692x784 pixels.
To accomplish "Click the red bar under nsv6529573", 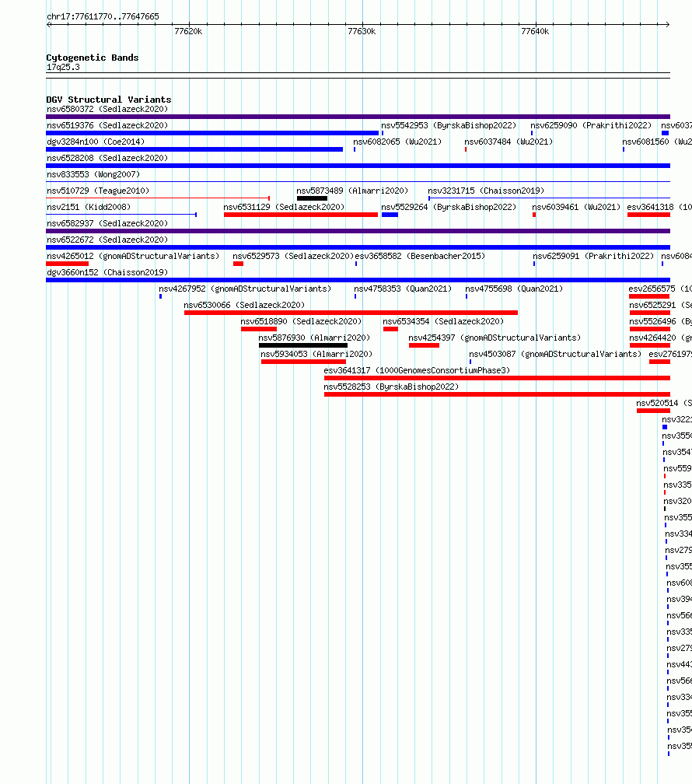I will coord(239,264).
